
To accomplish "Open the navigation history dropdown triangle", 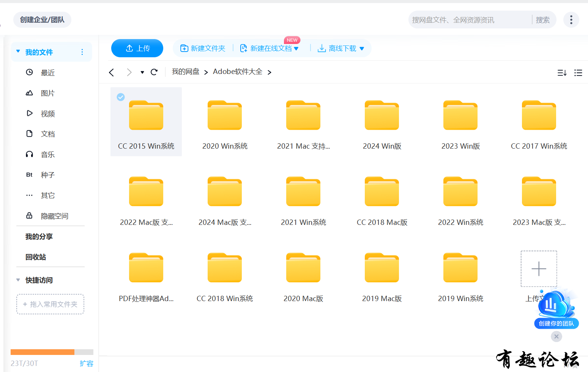I will (x=142, y=72).
